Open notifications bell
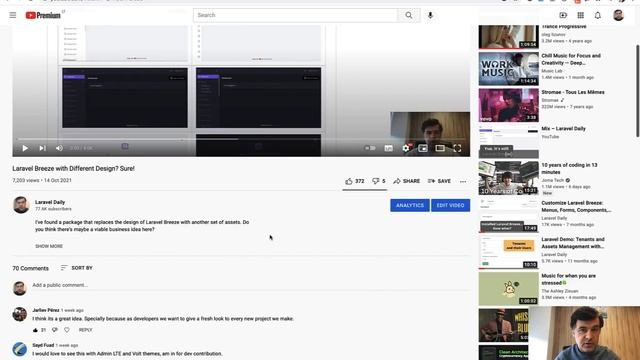The image size is (640, 360). pos(598,15)
